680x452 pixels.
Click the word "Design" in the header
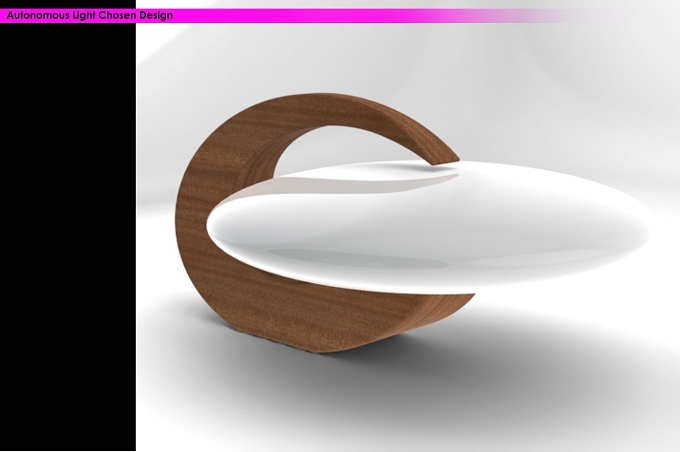(156, 16)
